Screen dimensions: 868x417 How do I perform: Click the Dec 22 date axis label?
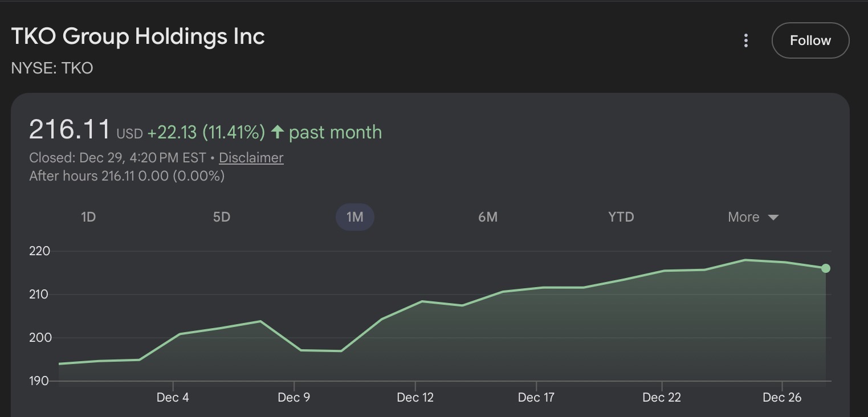(662, 398)
